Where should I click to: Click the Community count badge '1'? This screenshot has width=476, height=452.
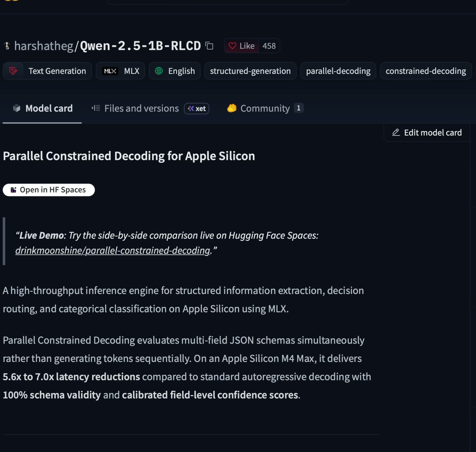(299, 108)
